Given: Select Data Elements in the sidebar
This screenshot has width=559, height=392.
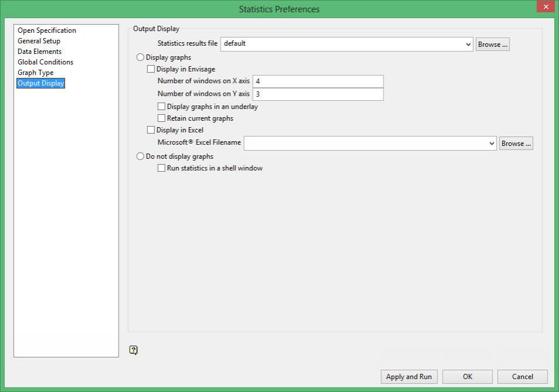Looking at the screenshot, I should click(39, 51).
